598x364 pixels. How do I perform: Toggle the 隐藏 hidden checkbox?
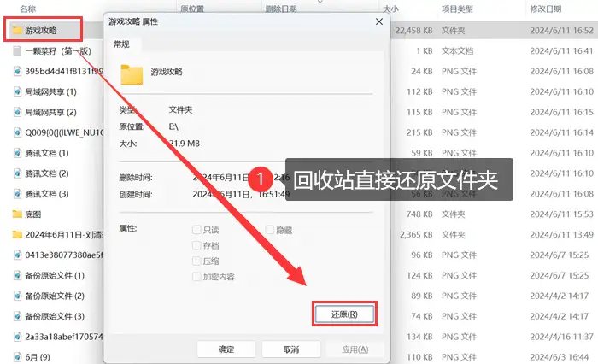pyautogui.click(x=270, y=230)
